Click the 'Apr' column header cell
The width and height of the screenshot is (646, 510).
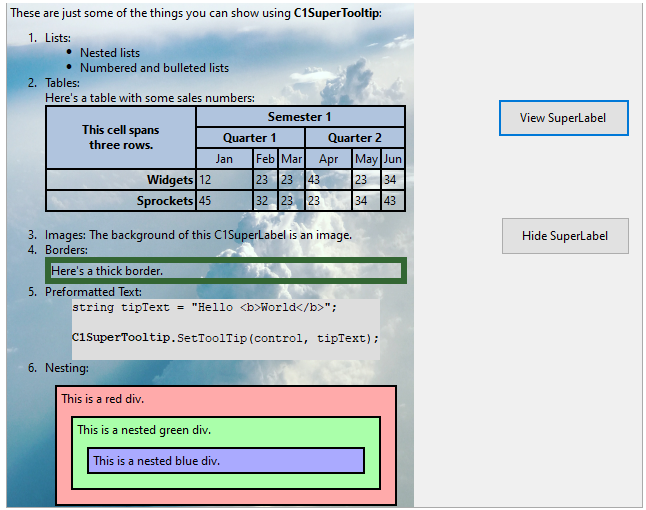(x=328, y=159)
